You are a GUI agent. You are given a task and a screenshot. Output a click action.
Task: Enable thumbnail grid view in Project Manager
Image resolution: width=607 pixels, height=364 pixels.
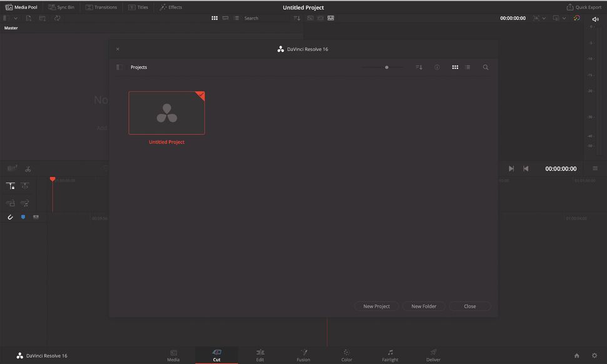coord(455,67)
